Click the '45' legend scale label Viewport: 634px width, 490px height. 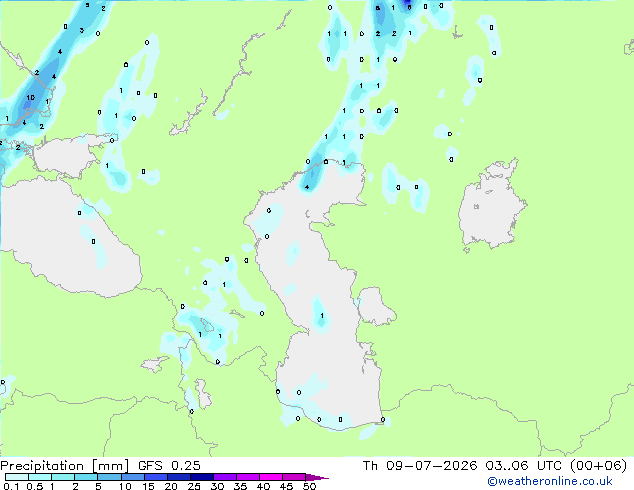pos(286,486)
